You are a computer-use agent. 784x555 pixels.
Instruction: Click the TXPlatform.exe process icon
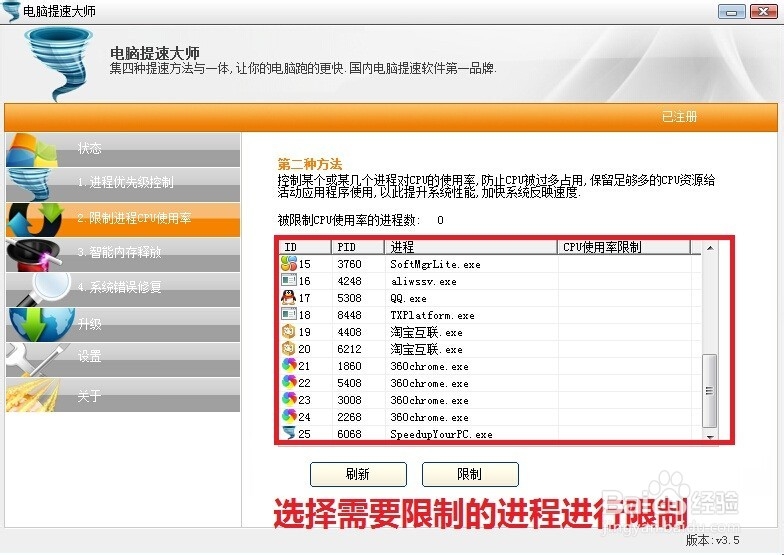[289, 314]
